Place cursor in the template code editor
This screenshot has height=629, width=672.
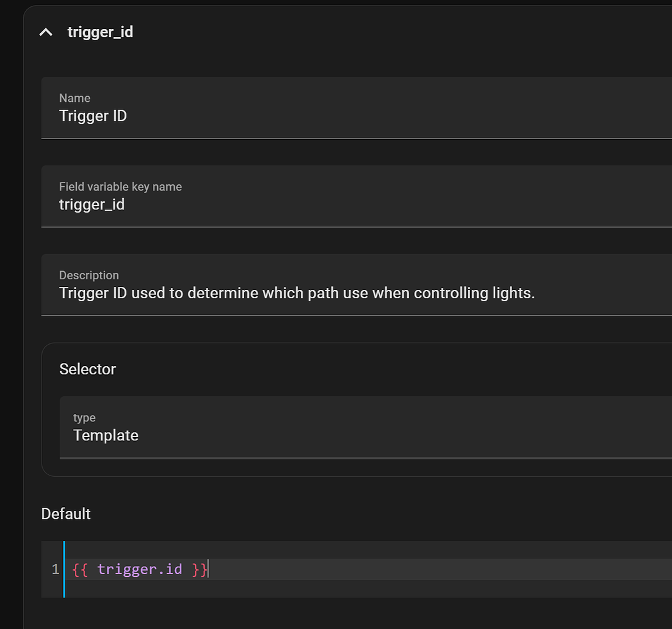click(x=252, y=569)
